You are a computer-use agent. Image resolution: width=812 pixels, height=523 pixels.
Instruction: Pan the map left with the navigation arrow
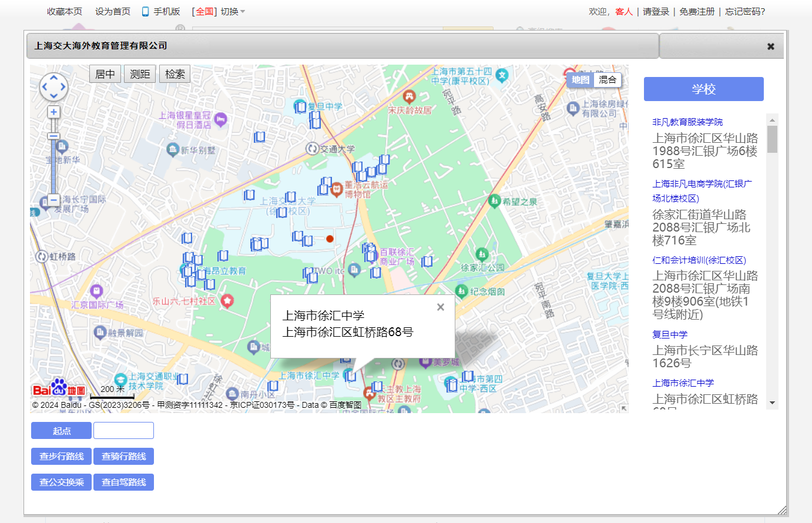pyautogui.click(x=44, y=88)
